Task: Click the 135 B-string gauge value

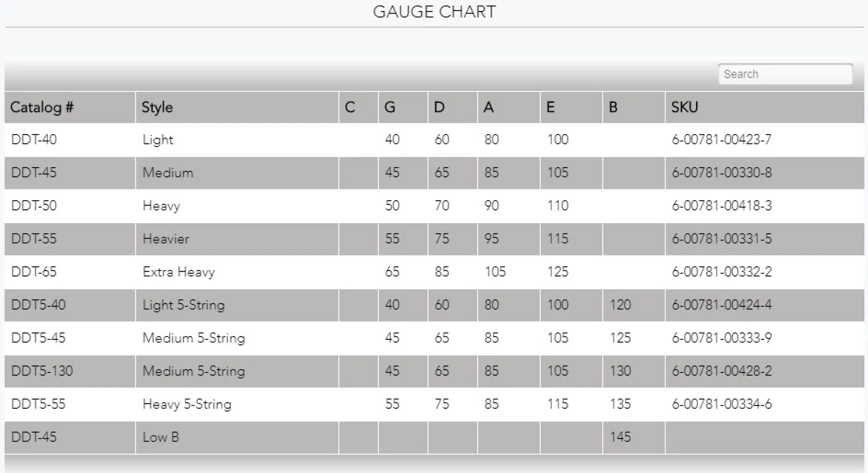Action: pyautogui.click(x=620, y=404)
